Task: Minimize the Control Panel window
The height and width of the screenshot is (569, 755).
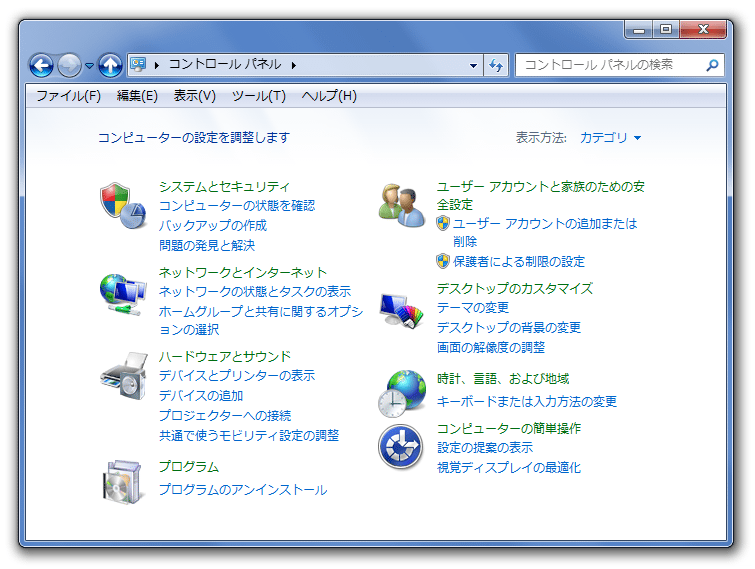Action: point(638,29)
